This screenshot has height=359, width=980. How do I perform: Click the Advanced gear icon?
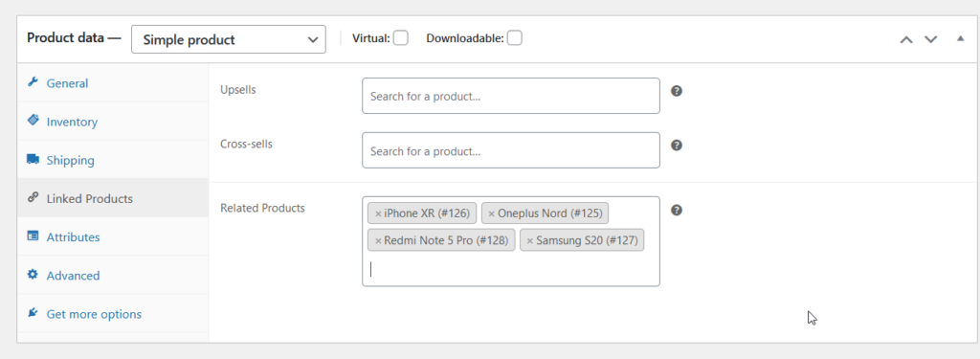point(33,275)
